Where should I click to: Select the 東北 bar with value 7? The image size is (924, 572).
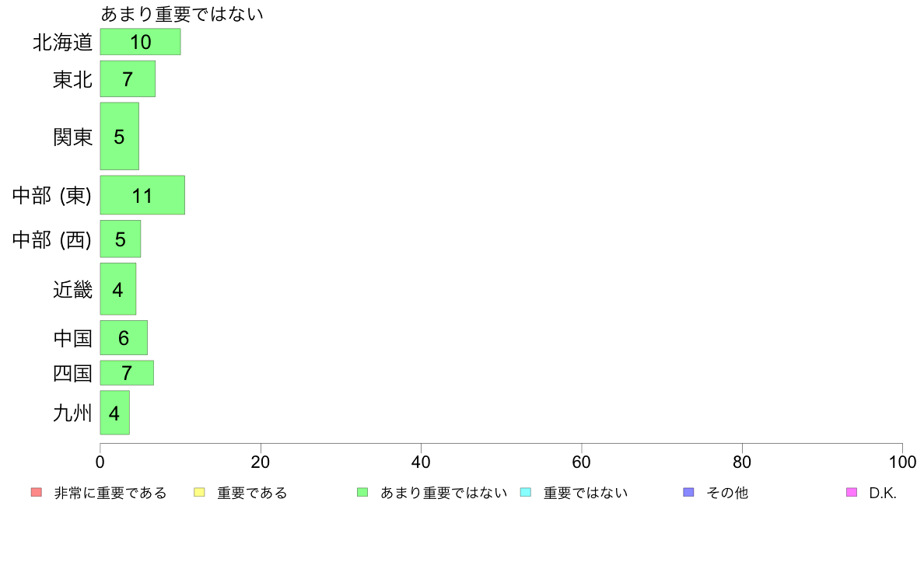[x=128, y=79]
